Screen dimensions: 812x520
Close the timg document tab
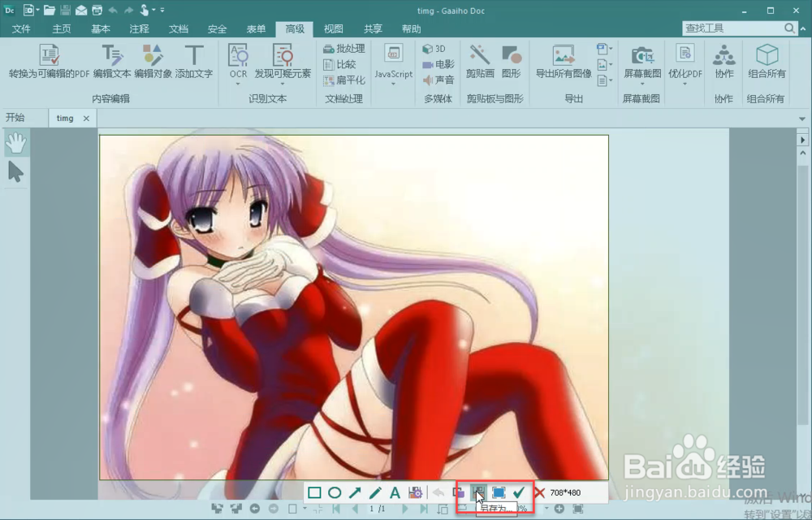[87, 119]
